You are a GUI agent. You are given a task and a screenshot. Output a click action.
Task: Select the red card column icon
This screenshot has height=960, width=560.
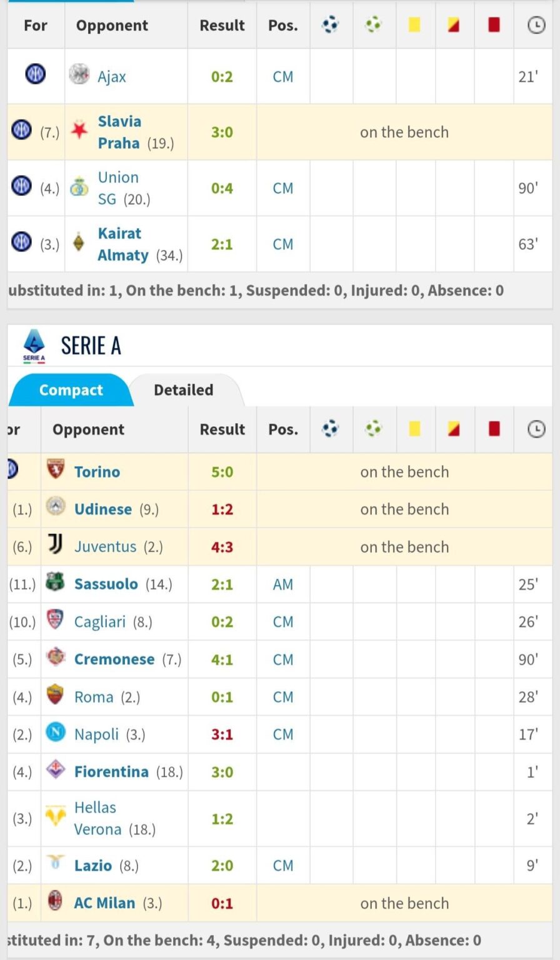tap(494, 26)
